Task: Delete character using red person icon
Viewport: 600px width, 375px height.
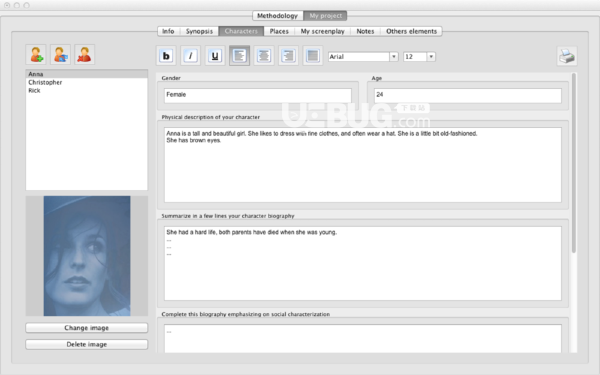Action: 85,55
